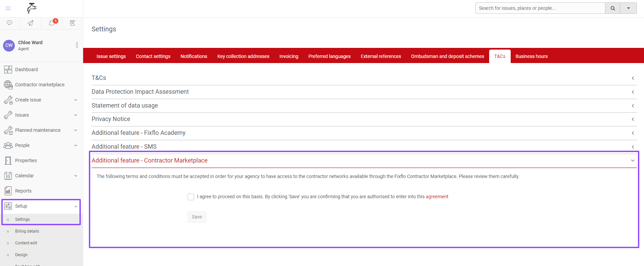Click the People group icon
The width and height of the screenshot is (644, 266).
[8, 145]
